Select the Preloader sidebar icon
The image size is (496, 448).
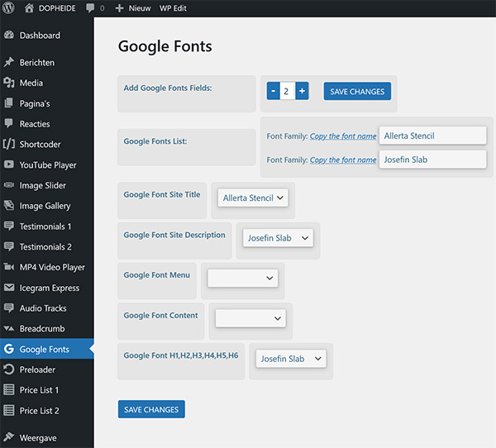pos(9,370)
